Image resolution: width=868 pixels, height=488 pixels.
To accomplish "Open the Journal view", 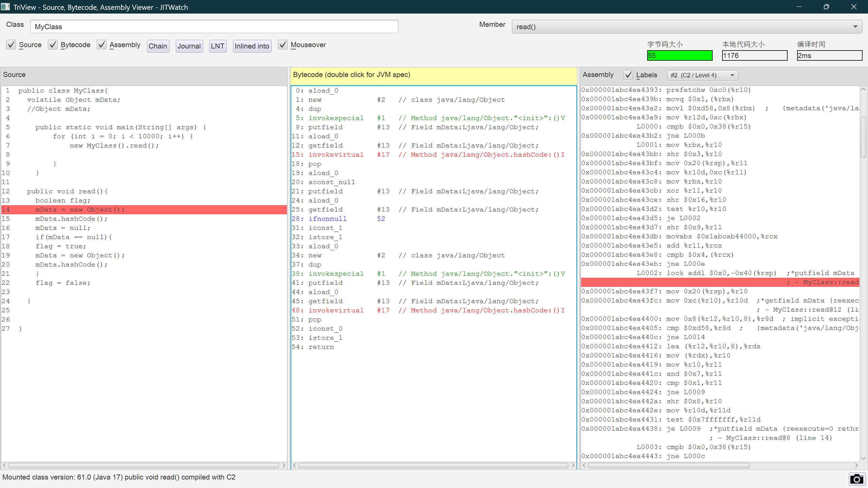I will (x=189, y=46).
